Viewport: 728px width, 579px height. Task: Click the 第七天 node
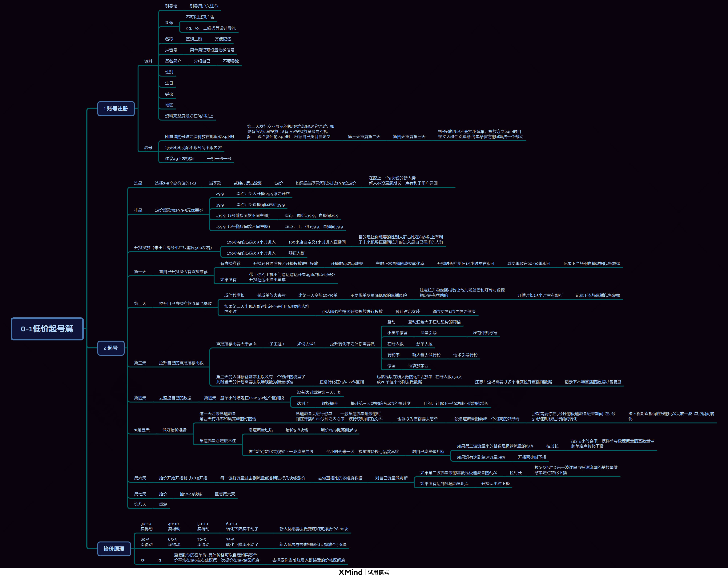pyautogui.click(x=140, y=494)
